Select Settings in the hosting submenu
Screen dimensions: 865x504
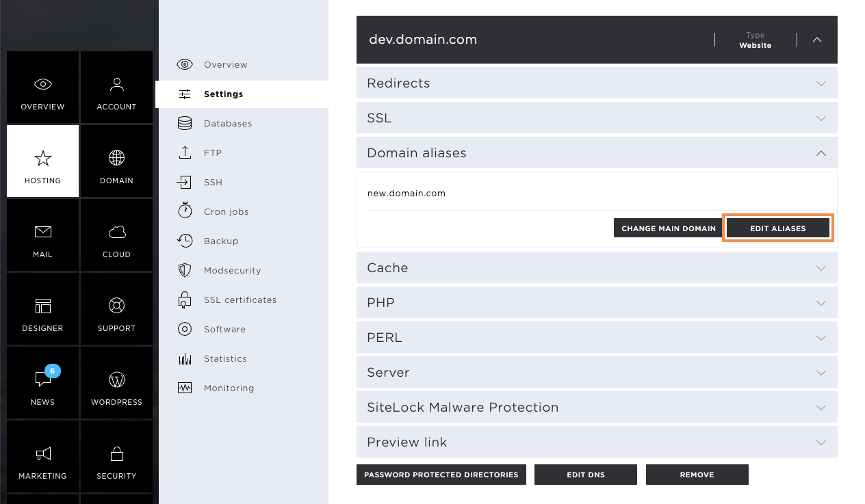point(224,94)
